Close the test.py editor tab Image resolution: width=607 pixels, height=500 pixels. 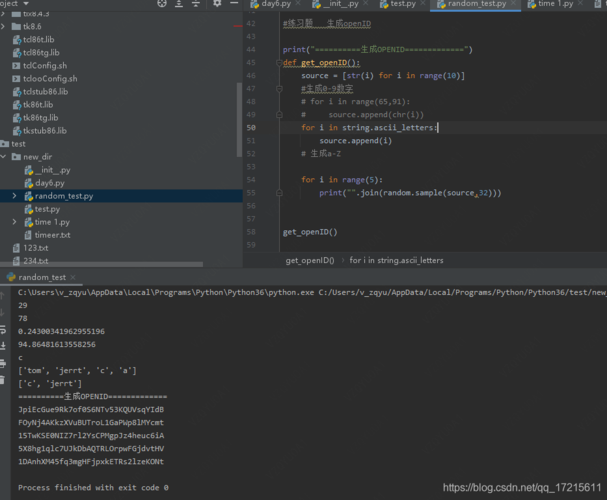click(423, 3)
